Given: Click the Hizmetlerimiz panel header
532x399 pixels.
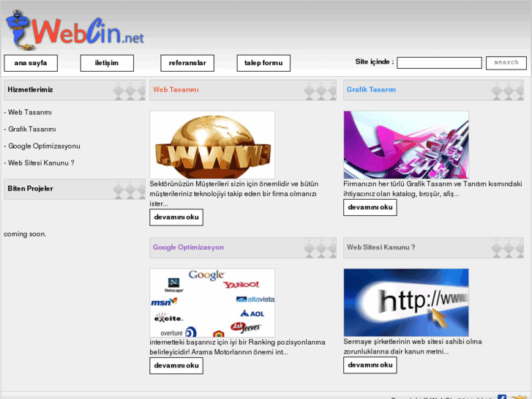Looking at the screenshot, I should tap(75, 90).
